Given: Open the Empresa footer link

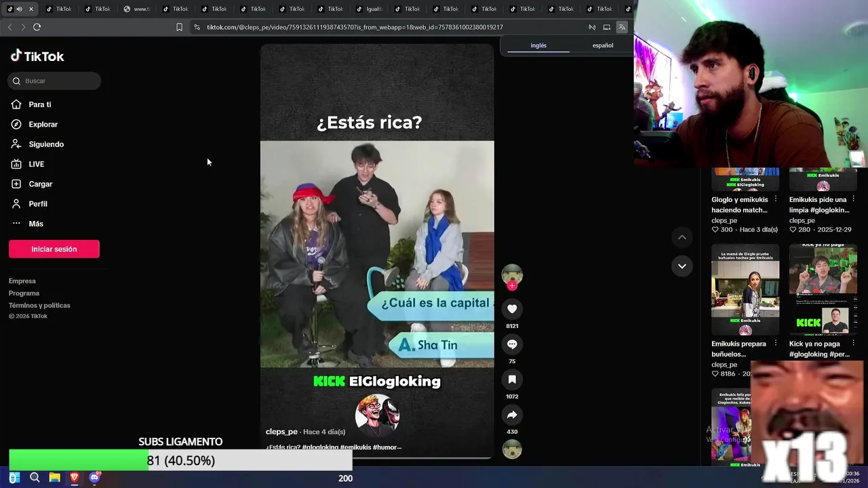Looking at the screenshot, I should point(22,281).
